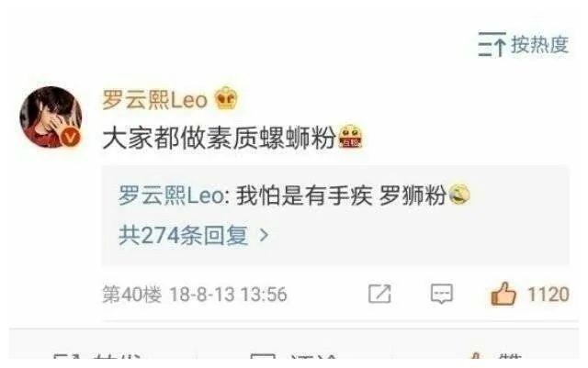Toggle the thumbs-up like icon
Screen dimensions: 588x368
503,293
